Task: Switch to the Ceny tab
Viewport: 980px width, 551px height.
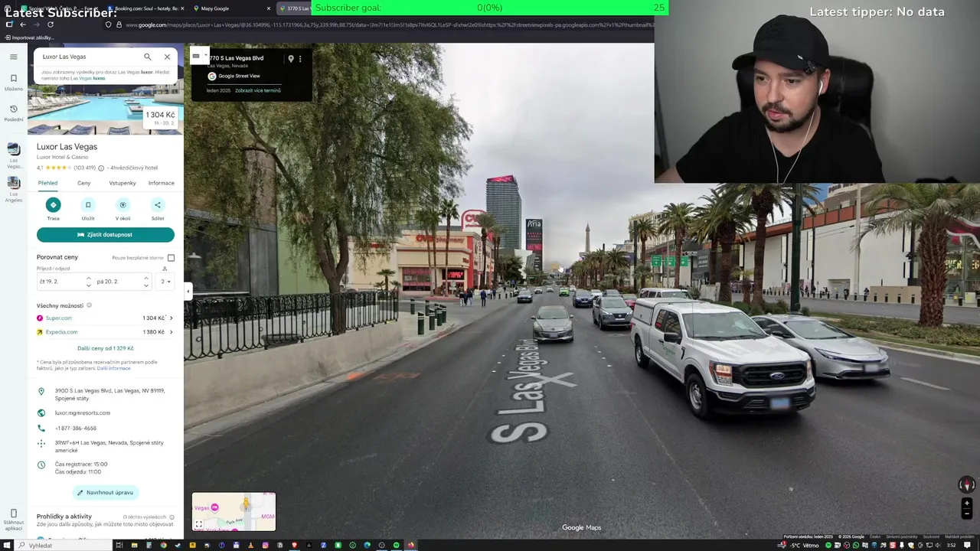Action: click(x=84, y=183)
